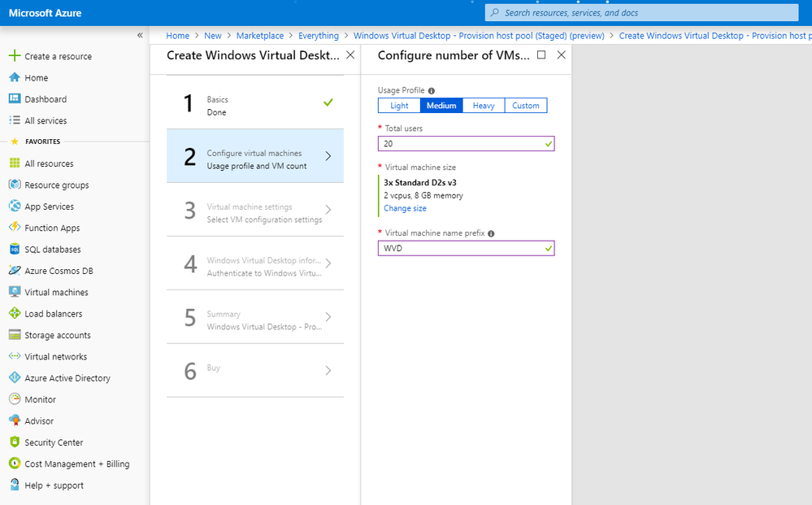Click the Search resources, services, and docs box
Viewport: 812px width, 505px height.
tap(641, 12)
